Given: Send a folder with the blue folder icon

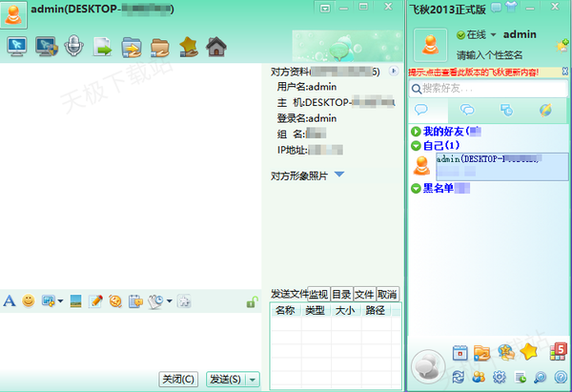Looking at the screenshot, I should (132, 47).
